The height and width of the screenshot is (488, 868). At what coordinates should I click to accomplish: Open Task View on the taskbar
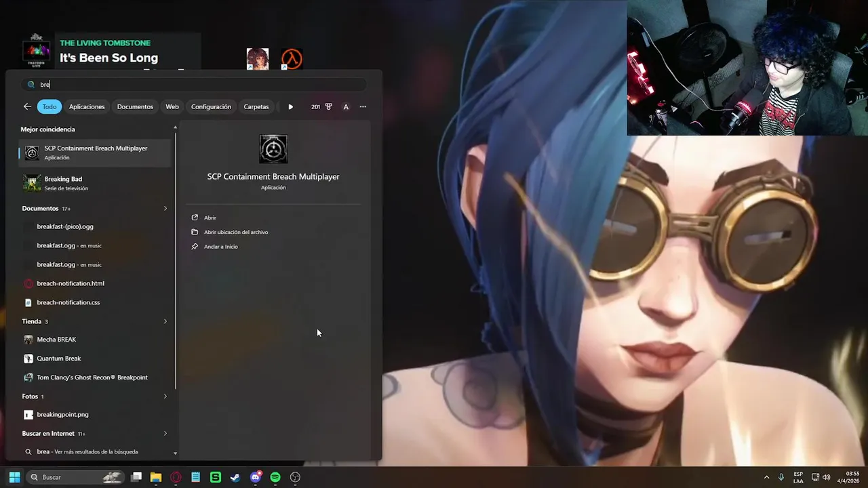point(136,477)
